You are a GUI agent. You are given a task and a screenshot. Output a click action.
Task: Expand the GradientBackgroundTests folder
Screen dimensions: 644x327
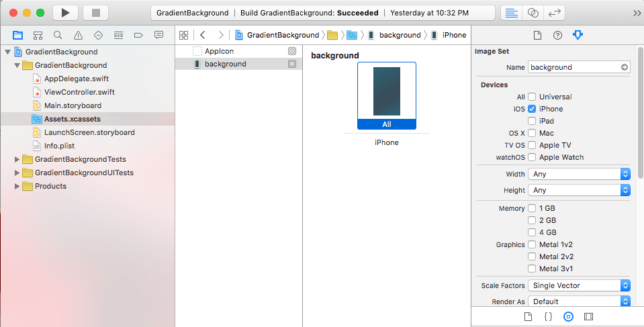point(17,159)
